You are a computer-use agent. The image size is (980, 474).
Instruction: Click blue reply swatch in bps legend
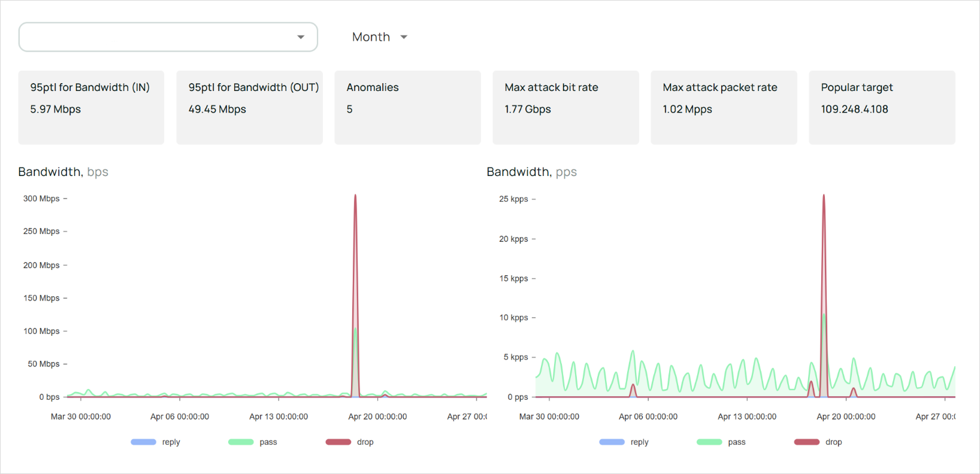point(143,442)
